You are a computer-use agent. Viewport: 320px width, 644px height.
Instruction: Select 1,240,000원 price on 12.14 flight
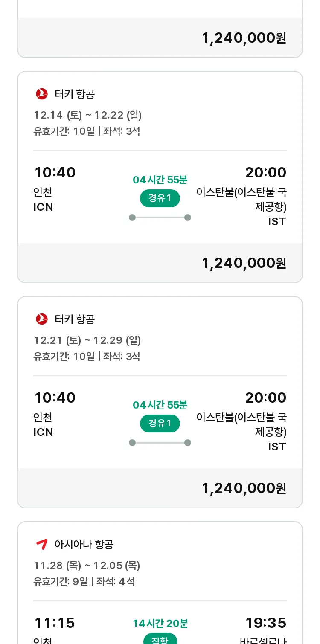pos(244,263)
